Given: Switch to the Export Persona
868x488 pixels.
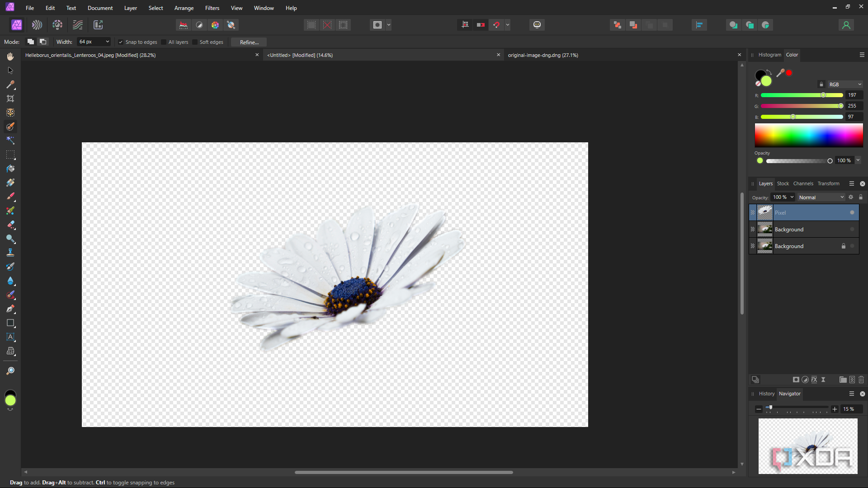Looking at the screenshot, I should [98, 25].
